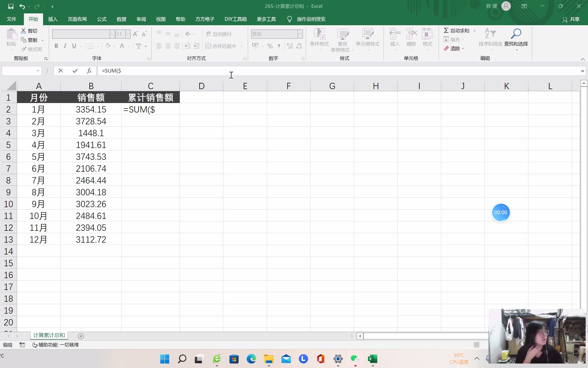Select cell B5 containing 1941.61
This screenshot has height=368, width=588.
click(x=91, y=145)
